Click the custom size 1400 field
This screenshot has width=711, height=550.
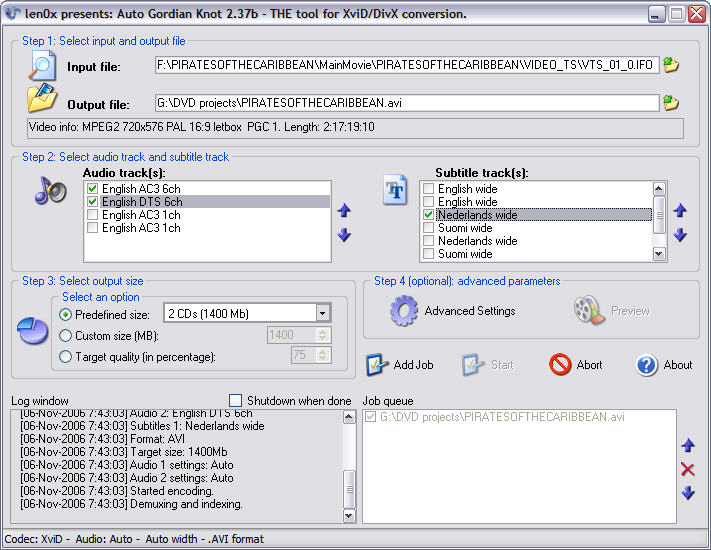click(x=291, y=336)
